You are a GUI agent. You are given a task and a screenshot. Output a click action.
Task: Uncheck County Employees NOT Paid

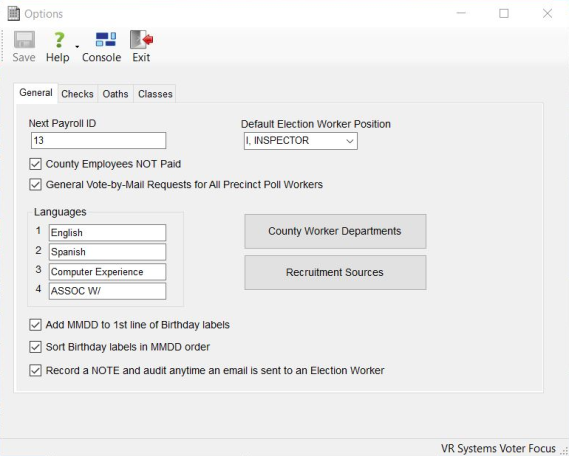tap(35, 164)
